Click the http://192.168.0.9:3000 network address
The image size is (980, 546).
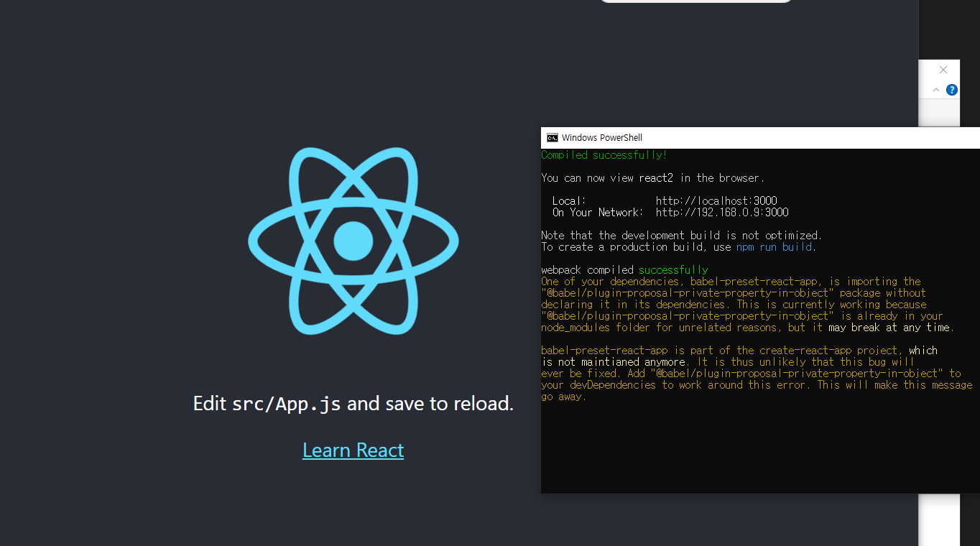[x=722, y=213]
